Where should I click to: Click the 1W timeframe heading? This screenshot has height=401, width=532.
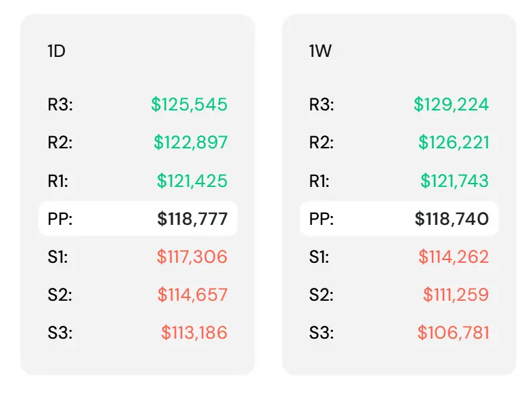tap(320, 51)
